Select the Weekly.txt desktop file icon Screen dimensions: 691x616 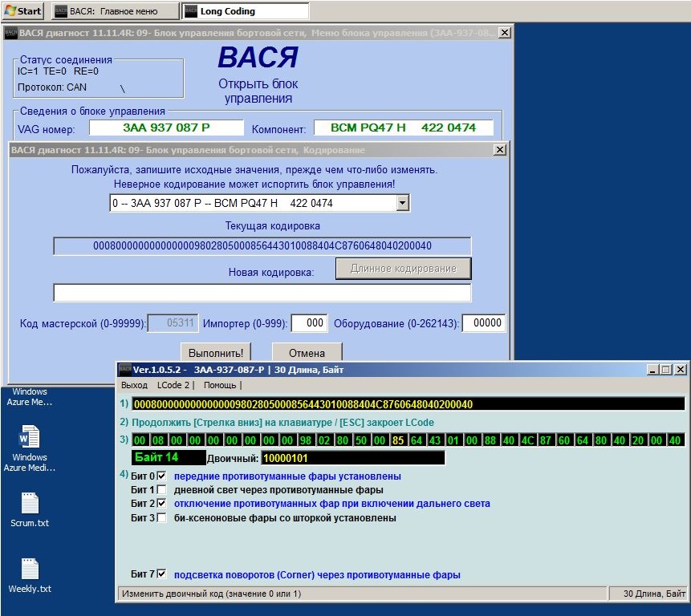point(30,569)
